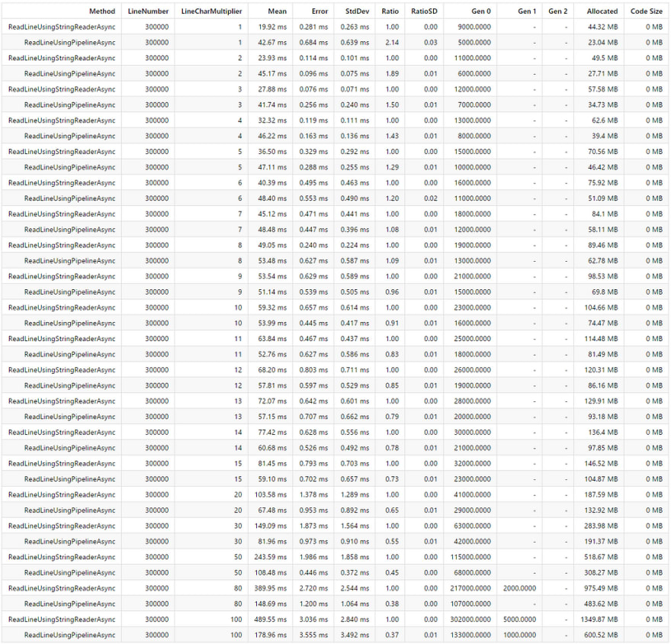Select the Gen 1 value 5000.0000
Image resolution: width=671 pixels, height=644 pixels.
(x=519, y=620)
